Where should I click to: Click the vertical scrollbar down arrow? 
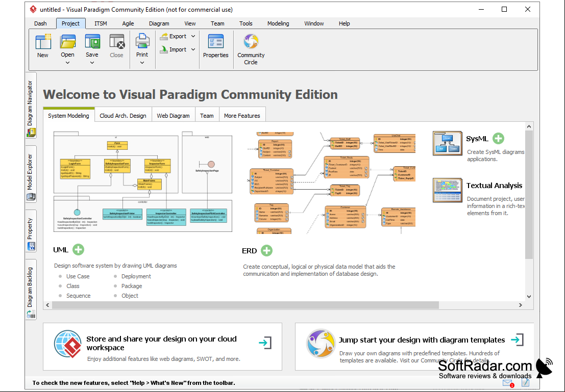(529, 297)
